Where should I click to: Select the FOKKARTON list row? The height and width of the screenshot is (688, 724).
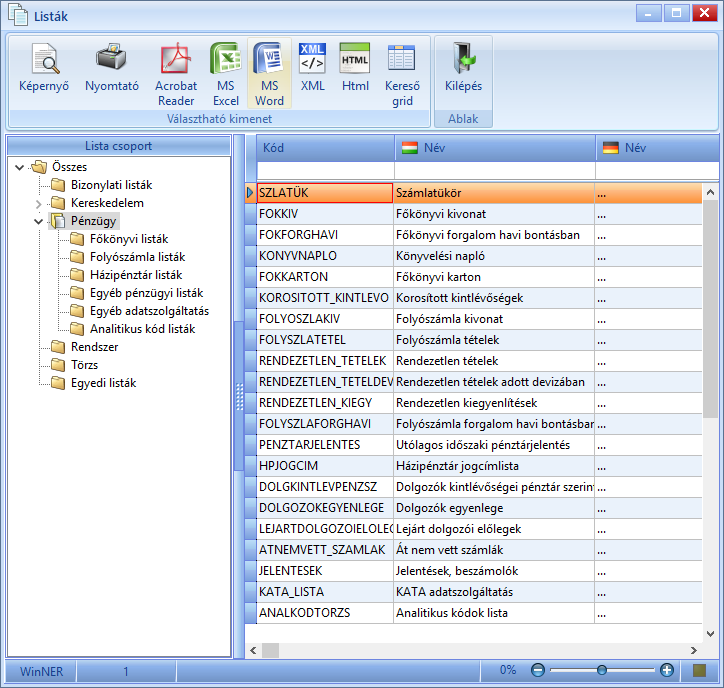click(474, 277)
